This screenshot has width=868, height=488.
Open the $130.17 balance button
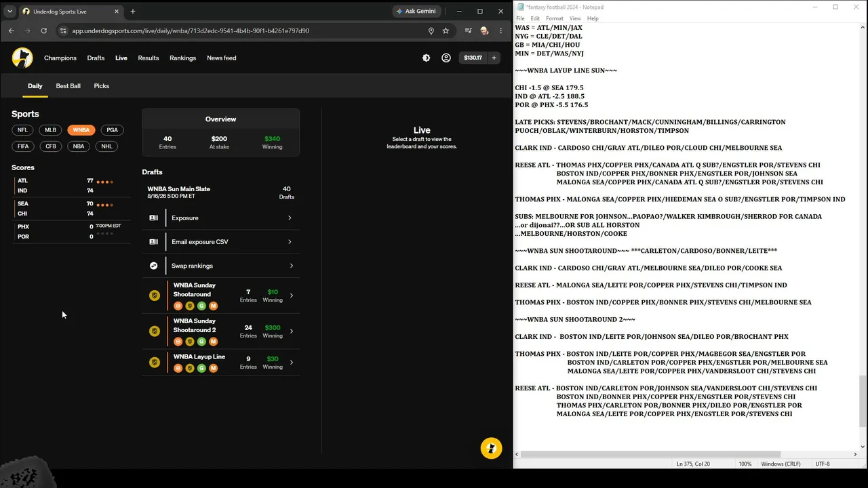(x=473, y=58)
